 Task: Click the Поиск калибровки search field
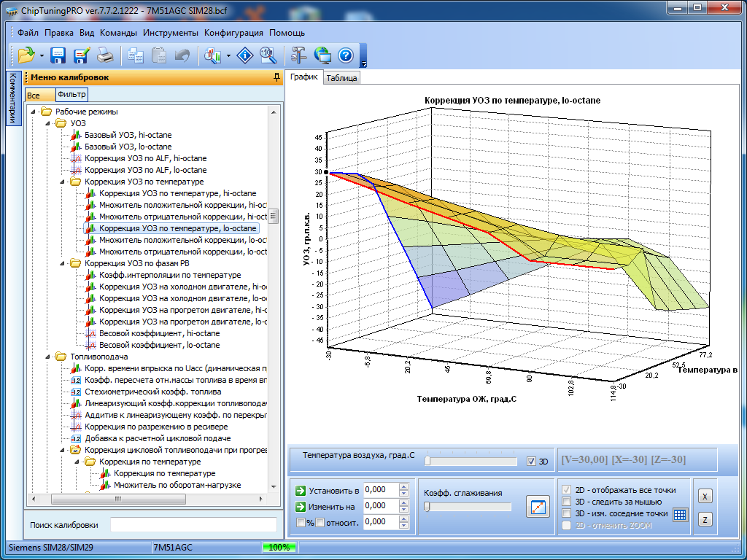[193, 525]
